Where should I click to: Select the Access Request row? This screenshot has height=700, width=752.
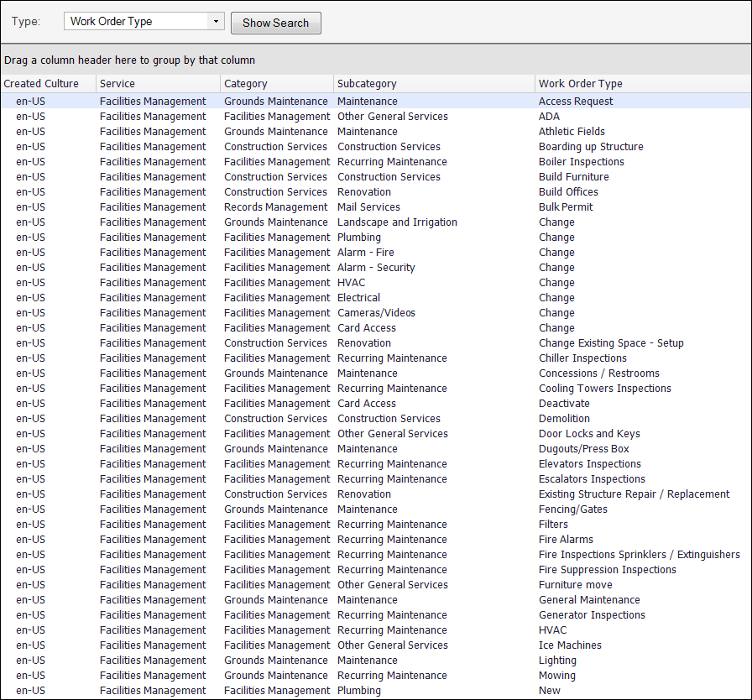pyautogui.click(x=576, y=102)
